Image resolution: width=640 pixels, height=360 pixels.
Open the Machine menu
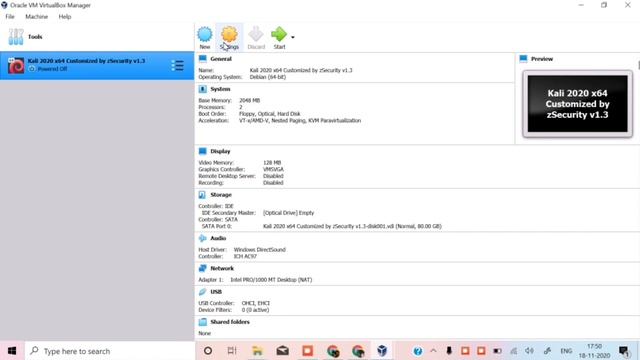tap(36, 17)
